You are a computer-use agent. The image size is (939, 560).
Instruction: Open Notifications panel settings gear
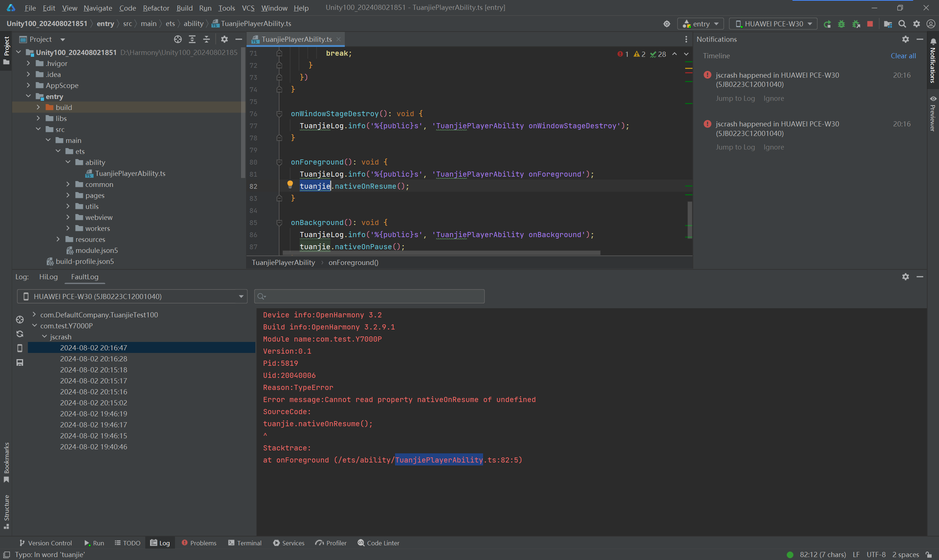(x=905, y=39)
